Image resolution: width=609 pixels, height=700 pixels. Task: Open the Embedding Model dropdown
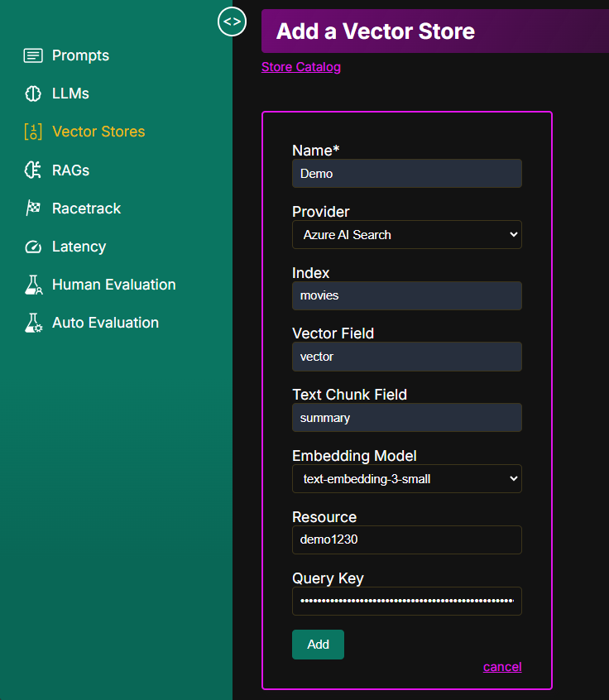point(407,478)
